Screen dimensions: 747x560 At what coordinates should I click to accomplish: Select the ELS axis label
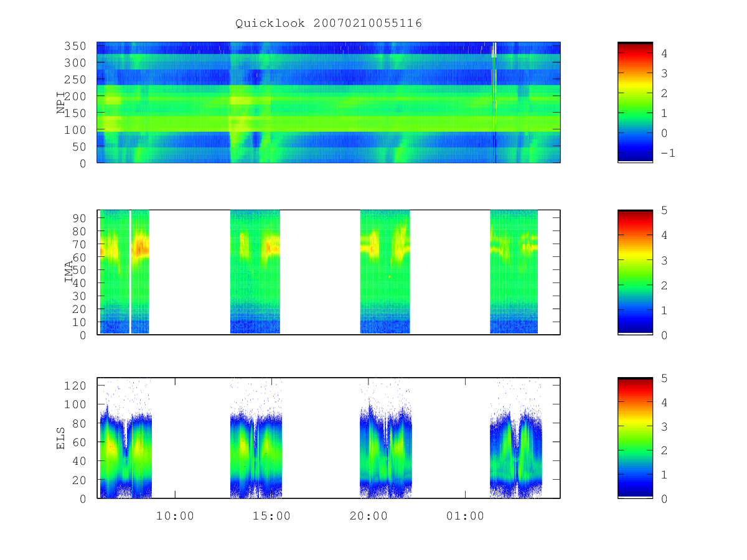coord(61,438)
